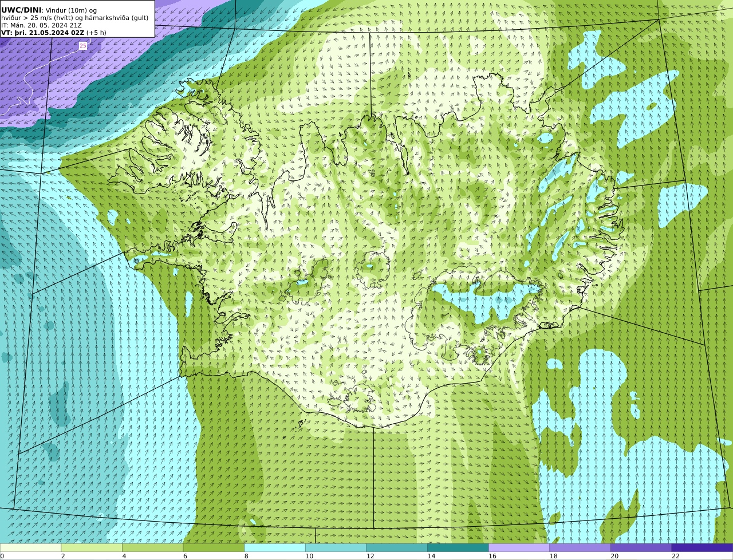The width and height of the screenshot is (733, 560).
Task: Click the medium teal 12–14 legend swatch
Action: tap(397, 547)
